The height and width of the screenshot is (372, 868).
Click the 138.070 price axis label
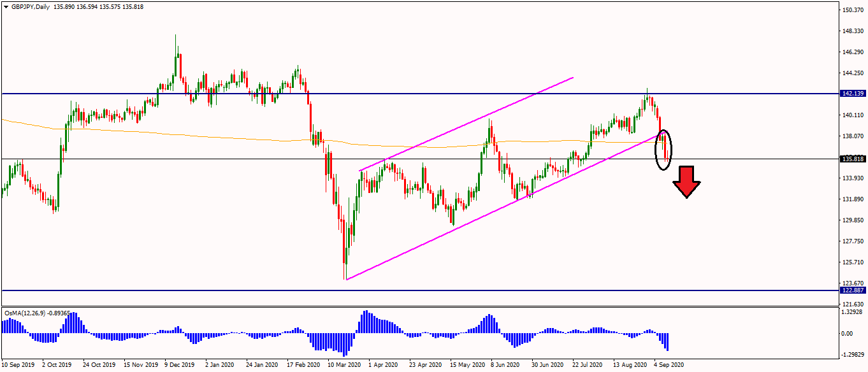(x=853, y=136)
